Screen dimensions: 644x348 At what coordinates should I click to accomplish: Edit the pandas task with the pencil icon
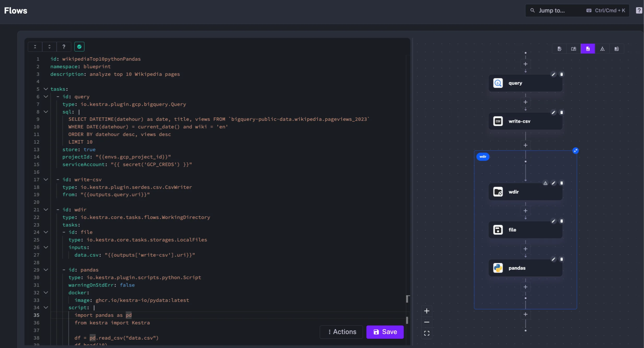pos(553,259)
